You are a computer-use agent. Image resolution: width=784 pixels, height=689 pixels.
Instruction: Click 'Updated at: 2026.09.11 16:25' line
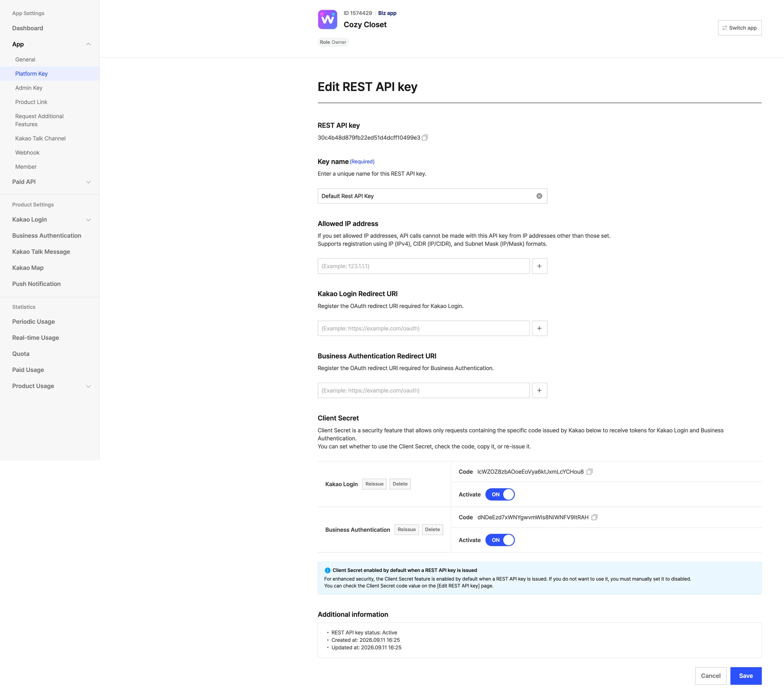point(366,647)
